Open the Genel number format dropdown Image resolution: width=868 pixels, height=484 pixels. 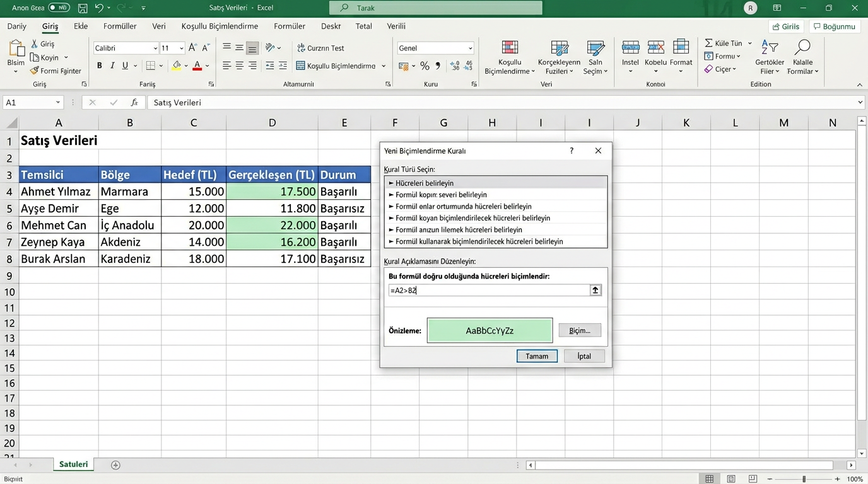click(x=470, y=49)
